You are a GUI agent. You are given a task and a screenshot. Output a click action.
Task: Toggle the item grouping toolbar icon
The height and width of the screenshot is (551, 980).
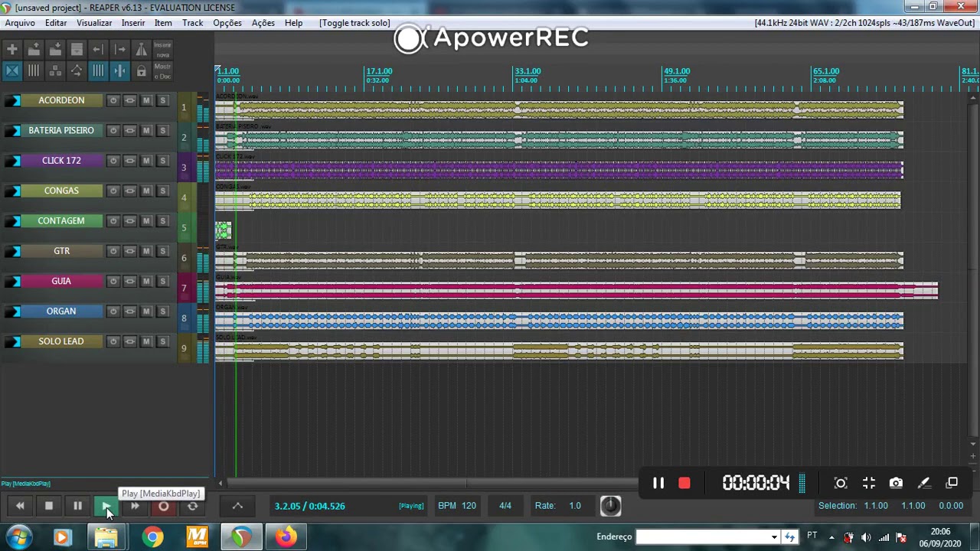click(x=34, y=70)
